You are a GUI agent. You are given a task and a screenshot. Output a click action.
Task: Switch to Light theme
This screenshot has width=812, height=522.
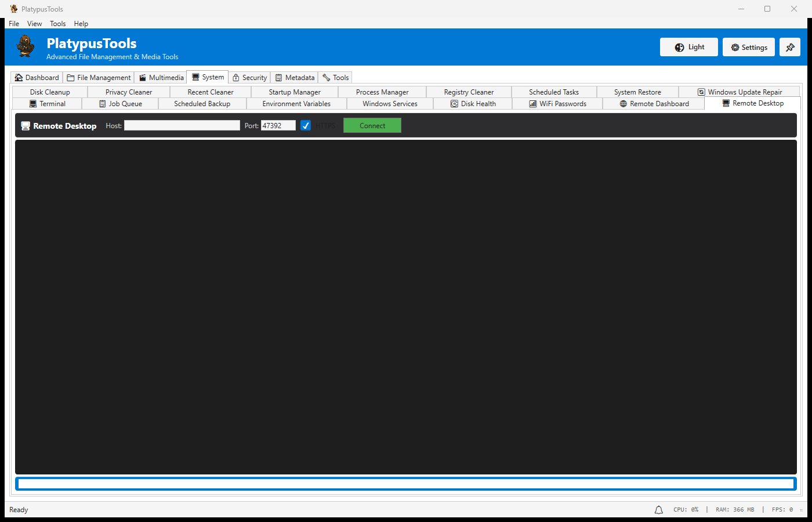pos(688,47)
